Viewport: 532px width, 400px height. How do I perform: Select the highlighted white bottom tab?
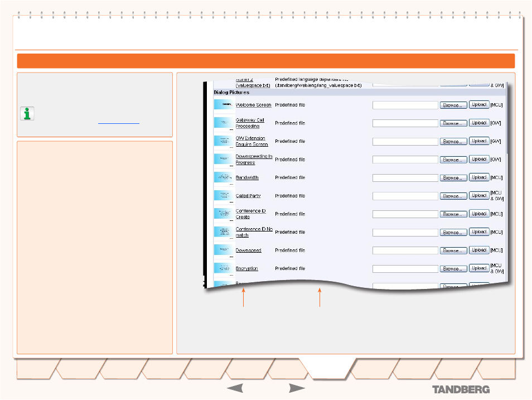331,369
